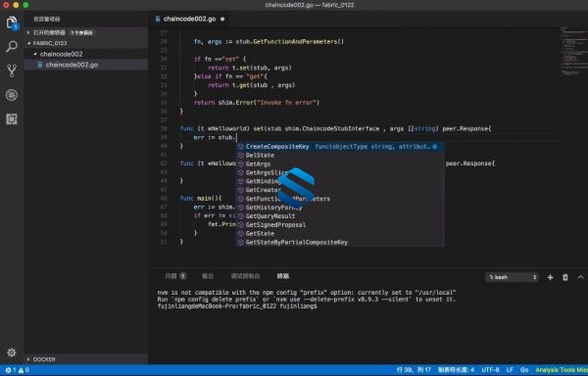The image size is (588, 376).
Task: Click terminal prompt line fujinliang$
Action: click(237, 306)
